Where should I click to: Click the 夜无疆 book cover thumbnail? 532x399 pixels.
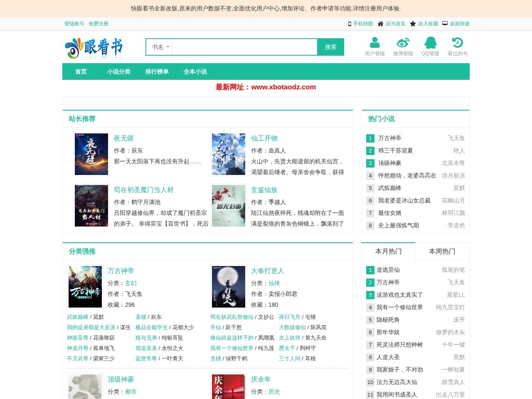click(91, 154)
